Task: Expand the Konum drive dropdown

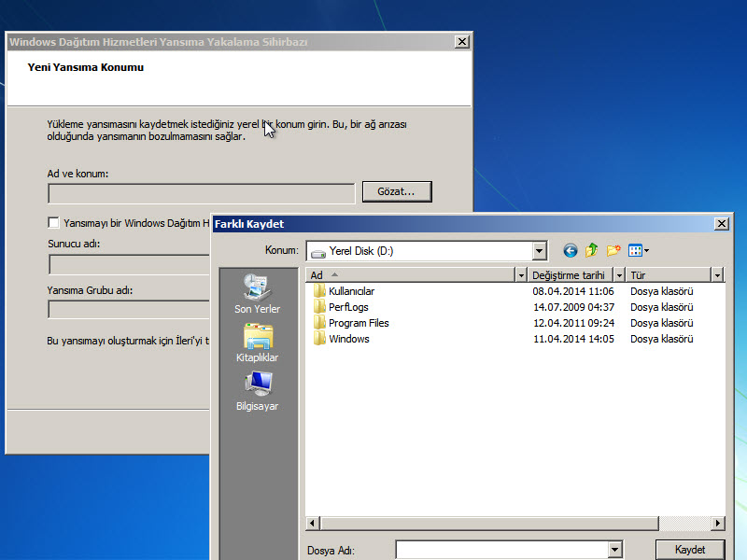Action: (539, 250)
